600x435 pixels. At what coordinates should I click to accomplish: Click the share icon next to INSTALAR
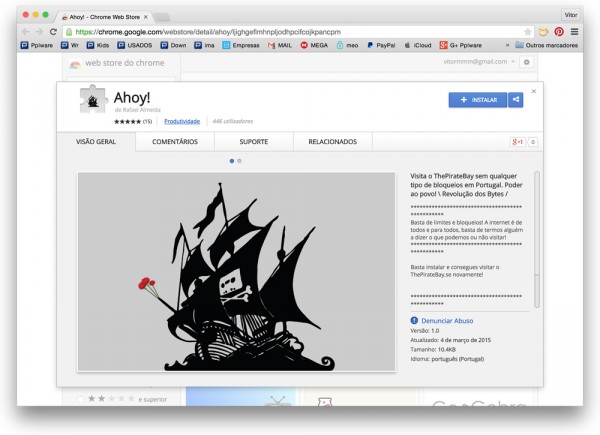(x=516, y=100)
